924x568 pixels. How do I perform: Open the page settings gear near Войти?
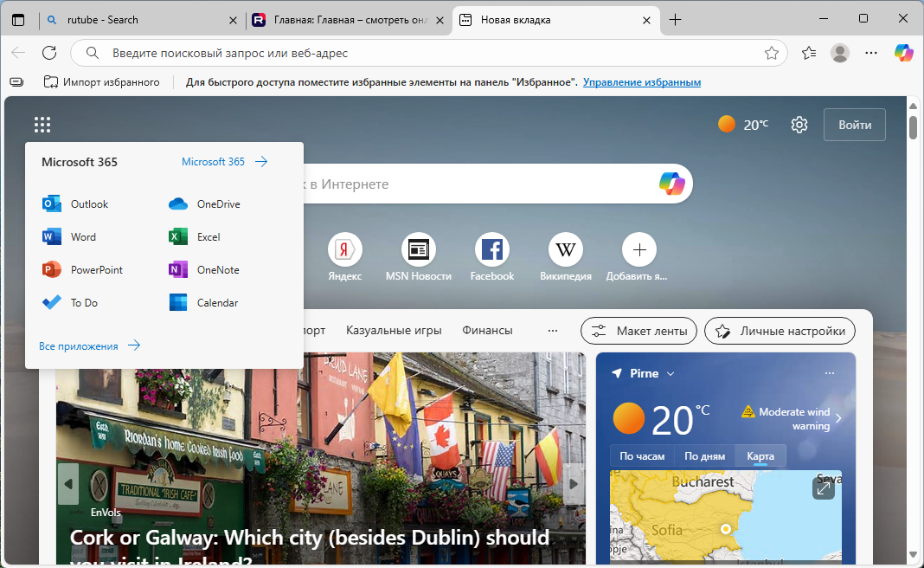coord(799,124)
